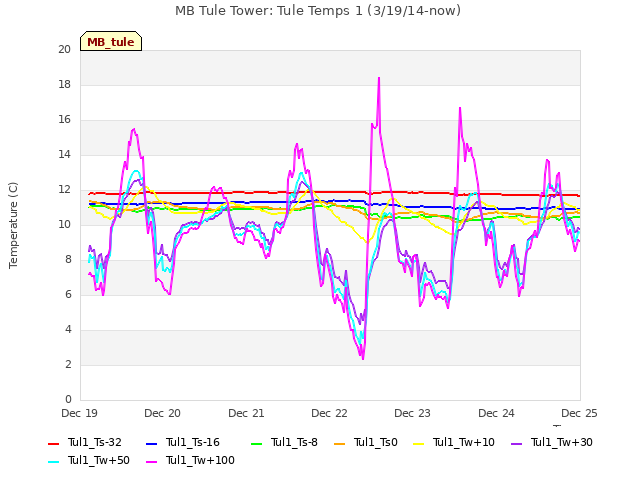
Task: Select the Tul1_Ts0 legend label
Action: (x=376, y=442)
